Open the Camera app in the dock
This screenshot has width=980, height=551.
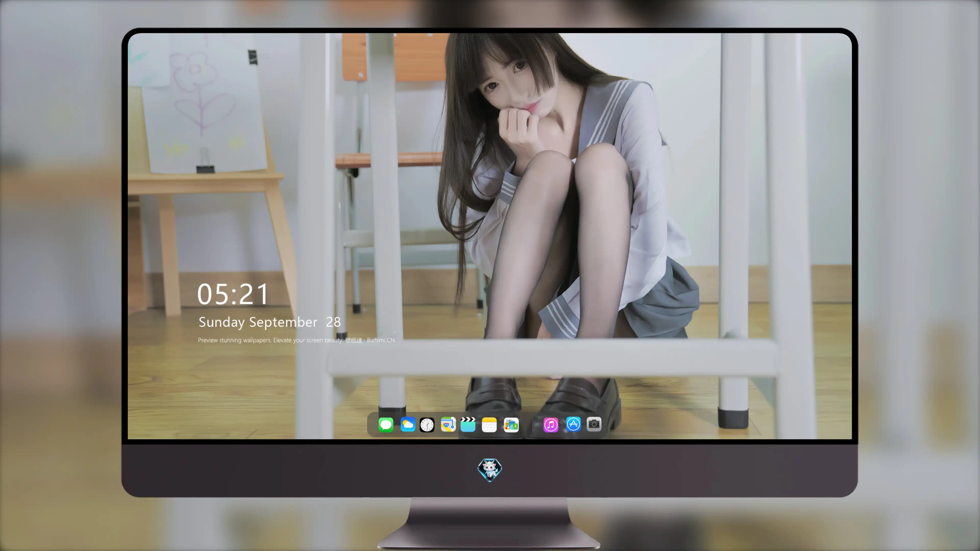coord(594,424)
